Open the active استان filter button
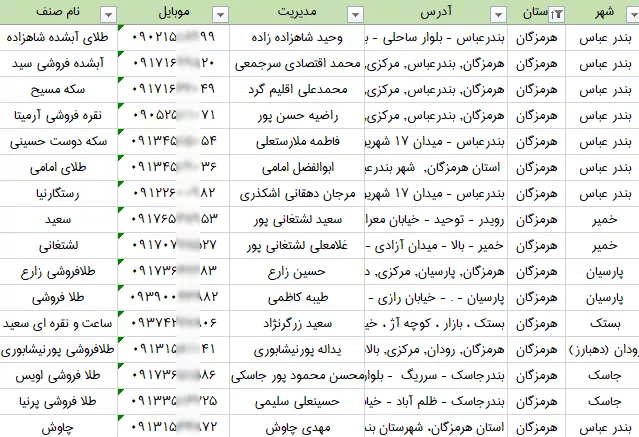 coord(556,15)
